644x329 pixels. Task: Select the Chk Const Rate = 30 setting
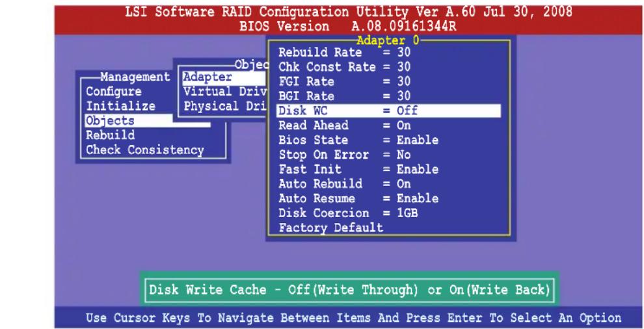pyautogui.click(x=344, y=67)
